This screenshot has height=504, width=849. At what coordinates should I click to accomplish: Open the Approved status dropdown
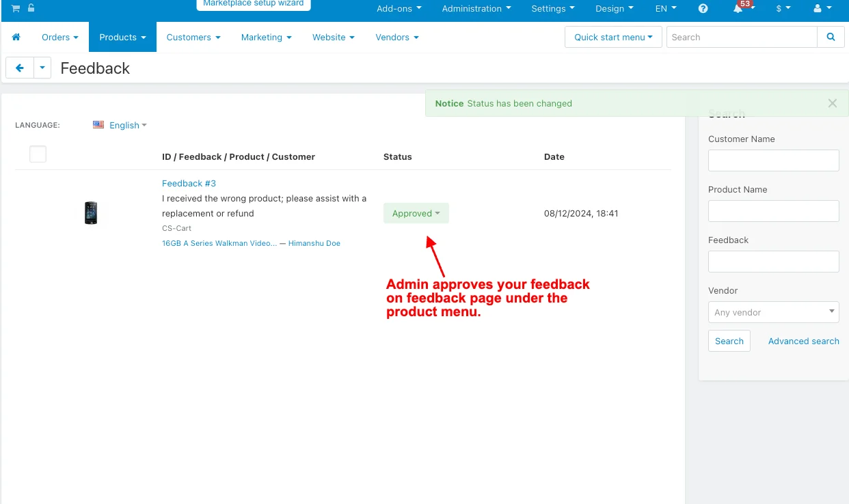click(x=416, y=213)
